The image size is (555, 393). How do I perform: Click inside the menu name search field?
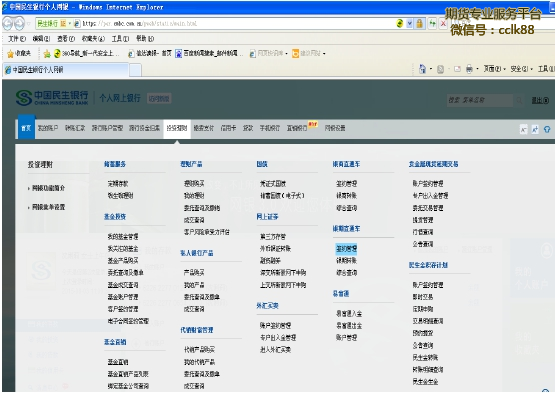pos(479,101)
